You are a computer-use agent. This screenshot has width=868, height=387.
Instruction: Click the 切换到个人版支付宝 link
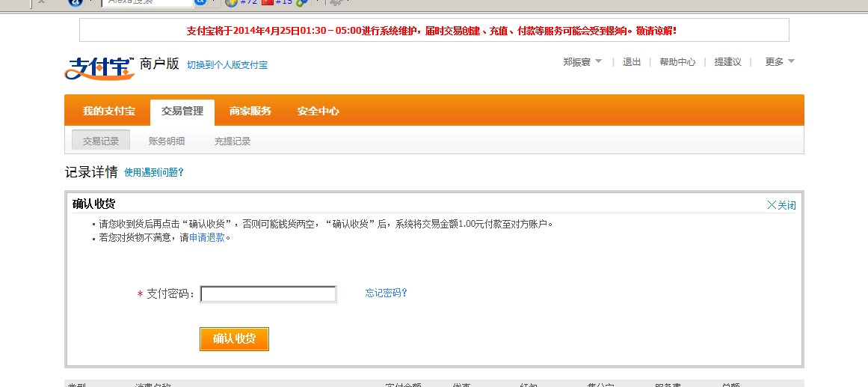(x=227, y=65)
